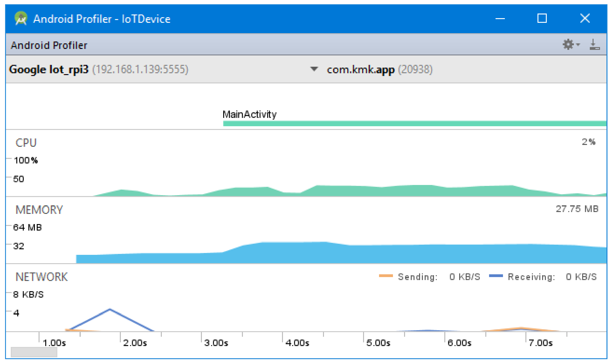Click the settings gear icon
613x364 pixels.
coord(568,45)
